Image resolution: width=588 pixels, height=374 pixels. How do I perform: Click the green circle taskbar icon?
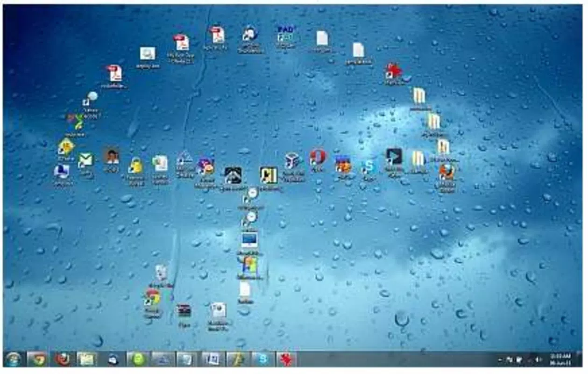pyautogui.click(x=138, y=360)
